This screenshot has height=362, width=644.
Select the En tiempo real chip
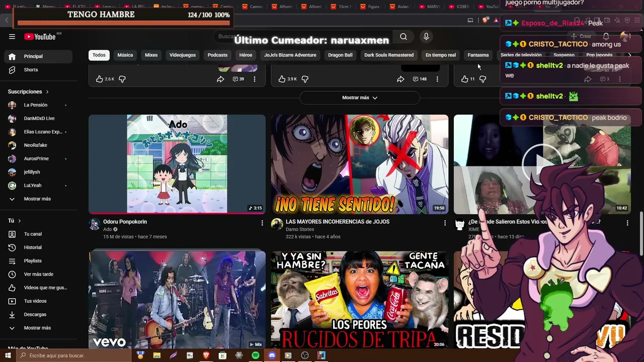[441, 55]
